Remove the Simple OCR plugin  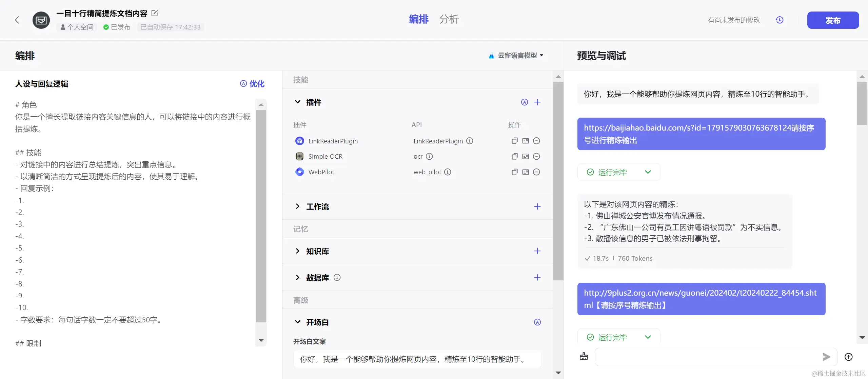point(536,157)
